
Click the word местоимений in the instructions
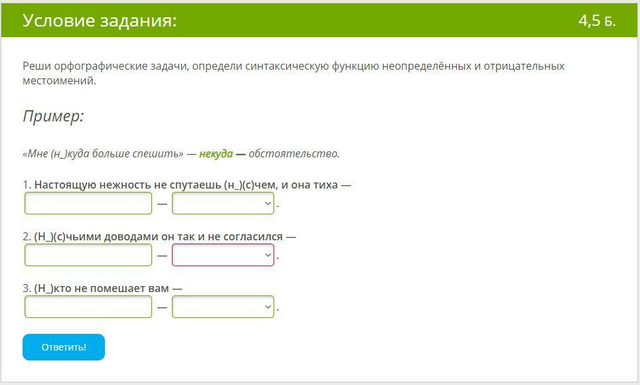pyautogui.click(x=59, y=81)
